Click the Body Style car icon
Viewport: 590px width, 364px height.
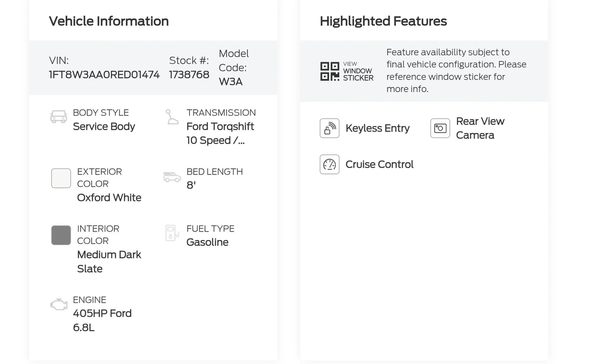[x=59, y=117]
